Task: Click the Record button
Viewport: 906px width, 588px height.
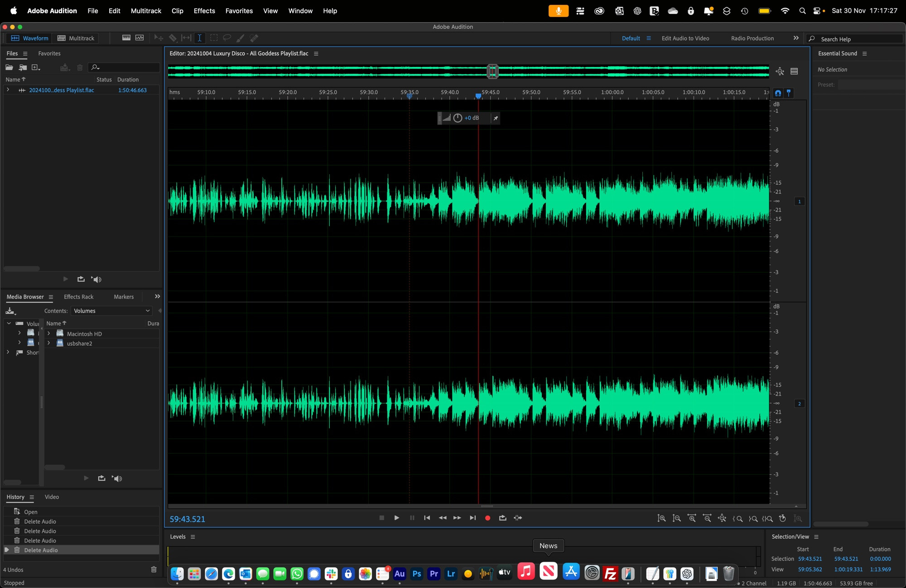Action: (488, 518)
